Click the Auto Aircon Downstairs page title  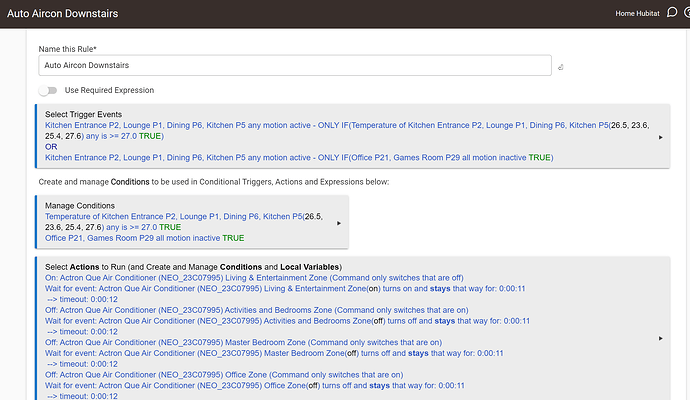[62, 14]
